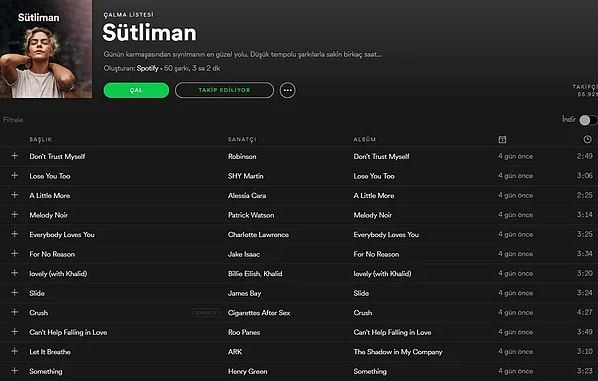Open artist Henry Green
598x381 pixels.
tap(248, 371)
